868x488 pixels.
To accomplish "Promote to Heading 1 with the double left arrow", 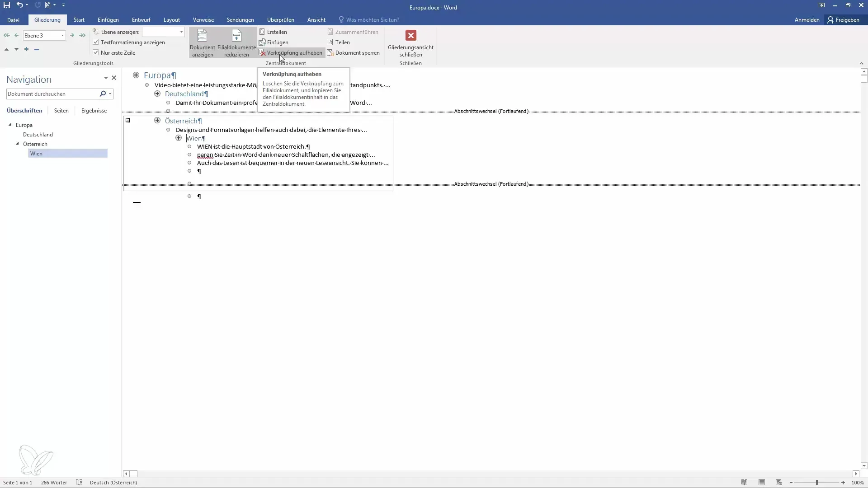I will [6, 35].
